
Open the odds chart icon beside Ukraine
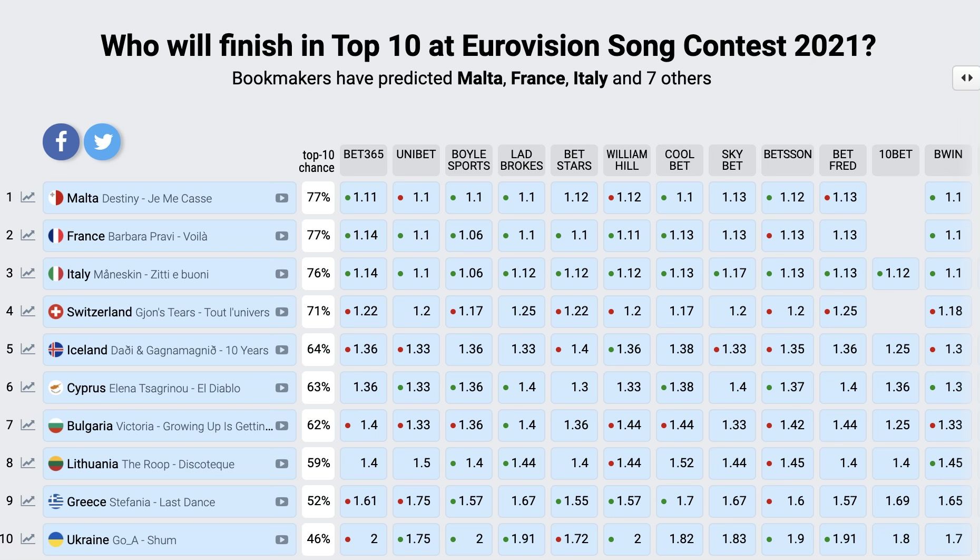coord(27,539)
